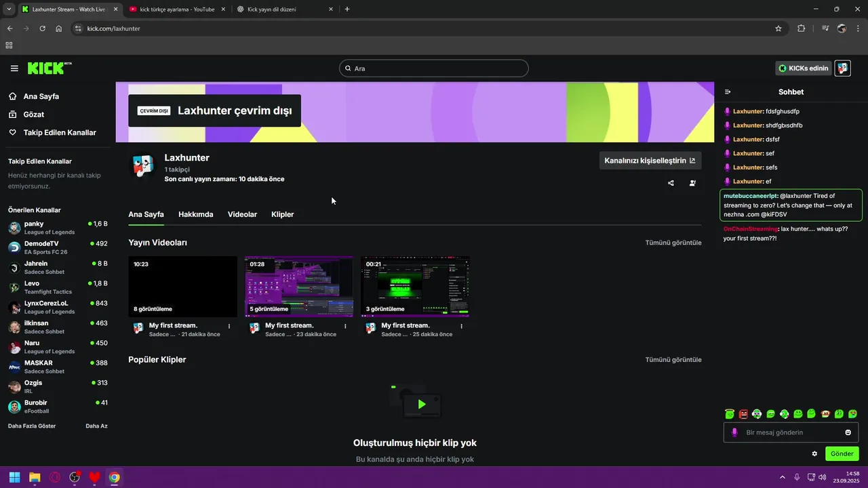Open the profile avatar menu in header
868x488 pixels.
[842, 68]
